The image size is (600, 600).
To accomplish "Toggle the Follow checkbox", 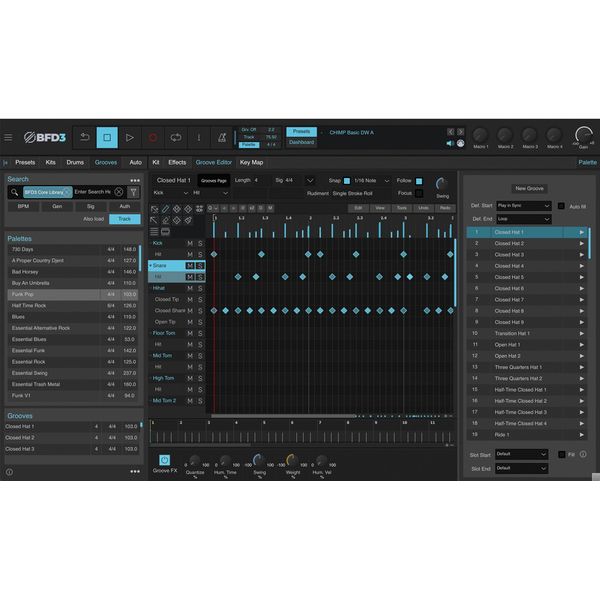I will point(419,181).
